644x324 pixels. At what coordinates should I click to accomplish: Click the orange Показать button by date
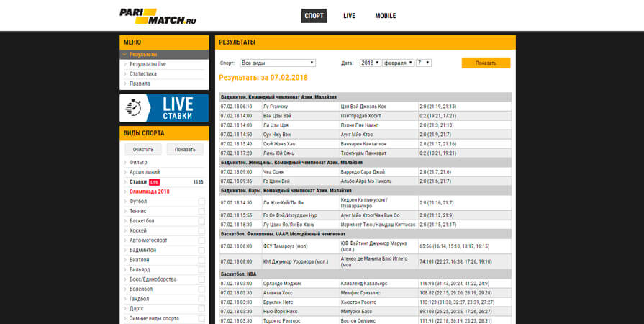pos(486,63)
